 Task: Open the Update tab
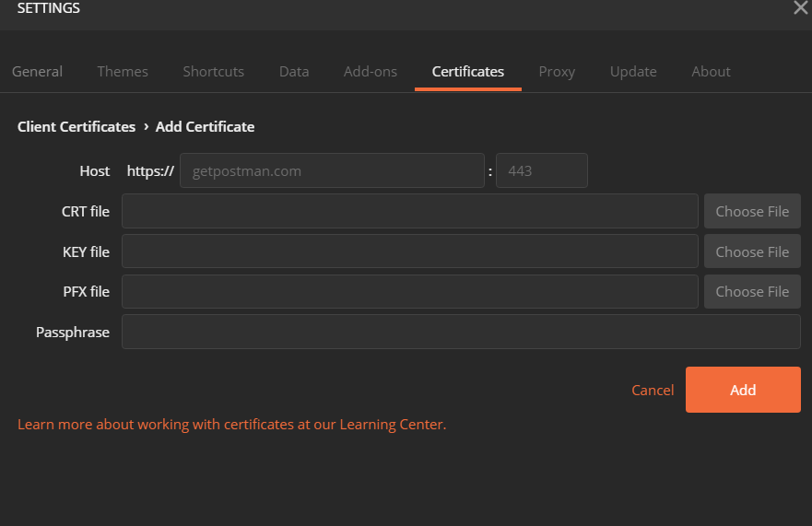[633, 72]
